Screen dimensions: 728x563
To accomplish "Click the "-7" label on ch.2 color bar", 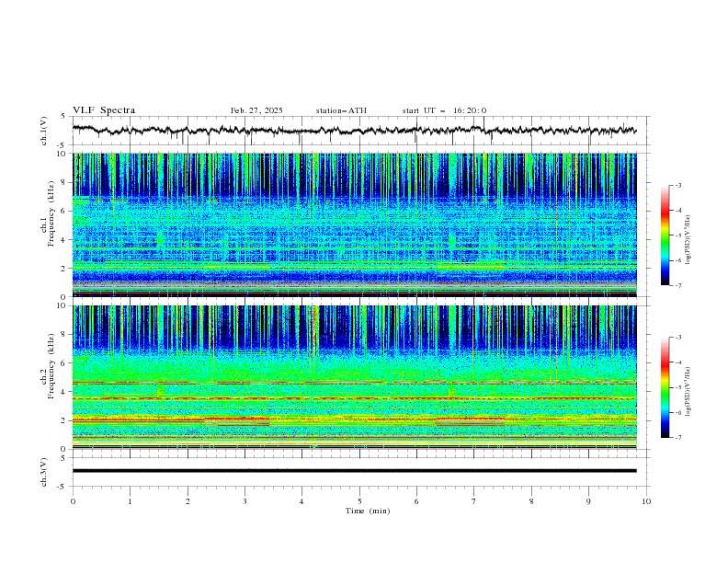I will click(x=678, y=438).
